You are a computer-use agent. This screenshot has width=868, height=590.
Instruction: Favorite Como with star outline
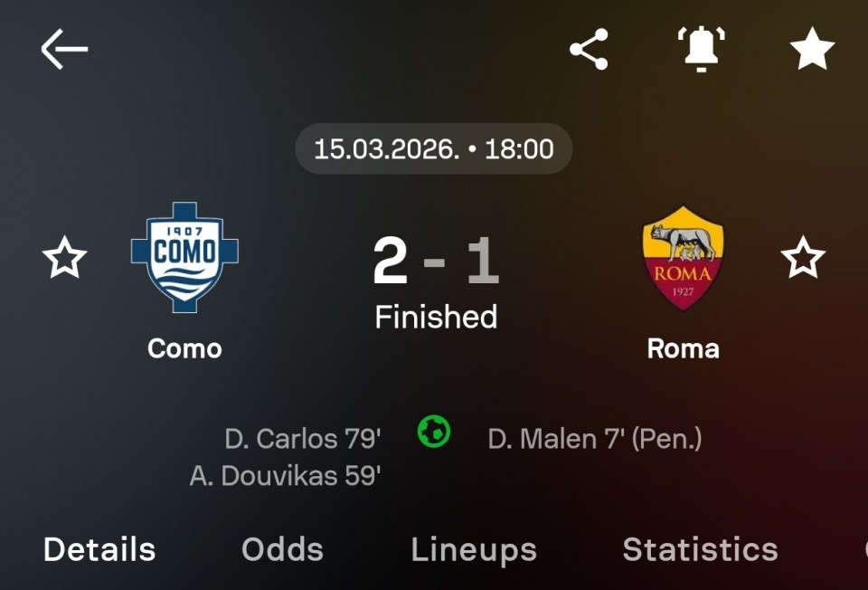[x=64, y=259]
